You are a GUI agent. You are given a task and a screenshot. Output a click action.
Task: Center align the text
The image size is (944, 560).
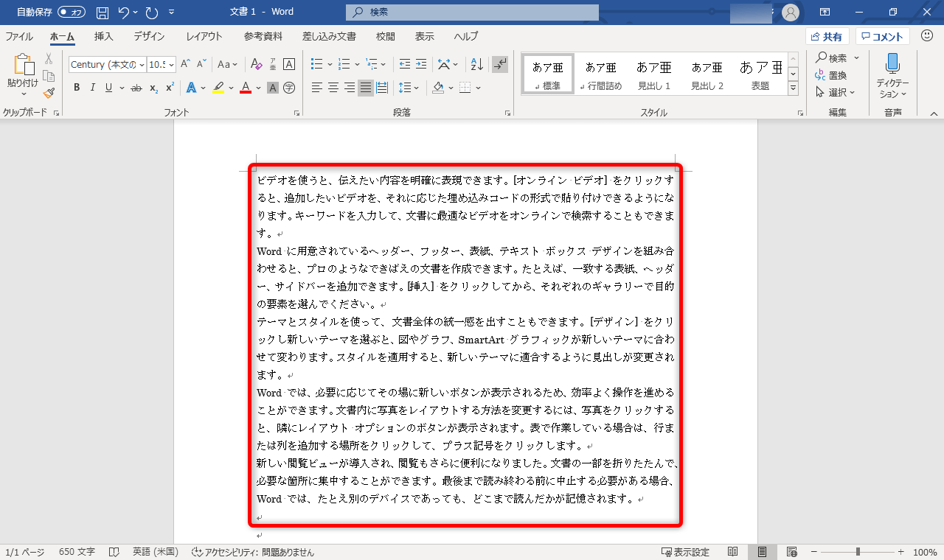333,88
